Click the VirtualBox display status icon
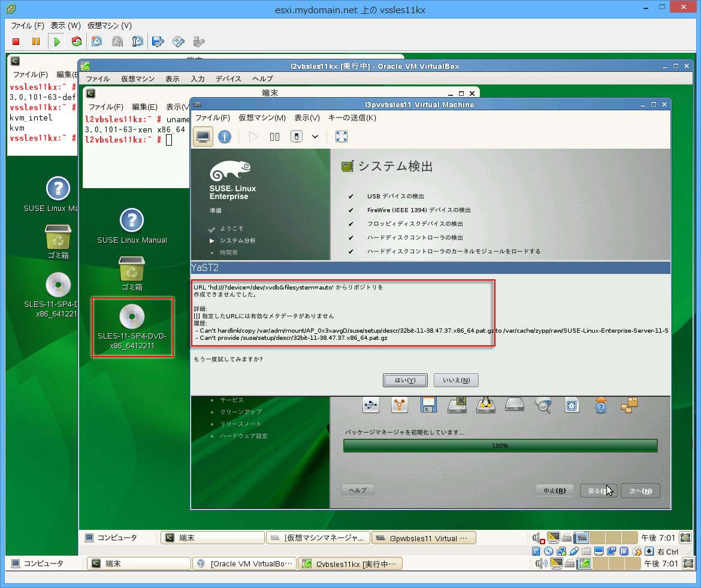701x588 pixels. [x=599, y=551]
